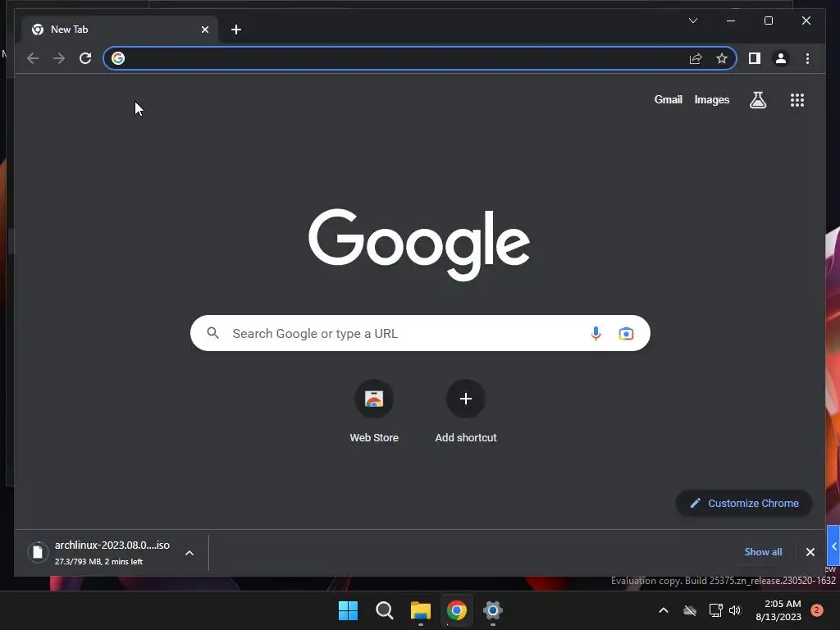Close the downloads bar
The width and height of the screenshot is (840, 630).
pos(810,552)
